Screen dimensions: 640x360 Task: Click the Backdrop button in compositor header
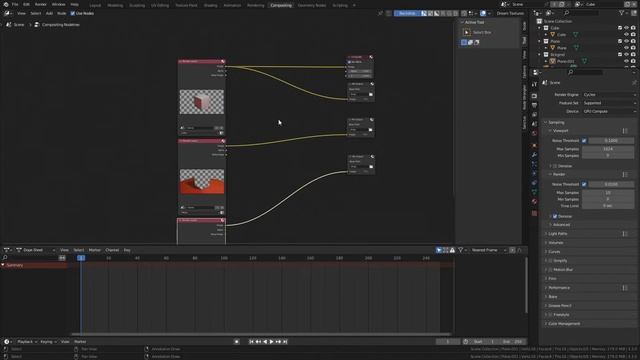[x=407, y=13]
